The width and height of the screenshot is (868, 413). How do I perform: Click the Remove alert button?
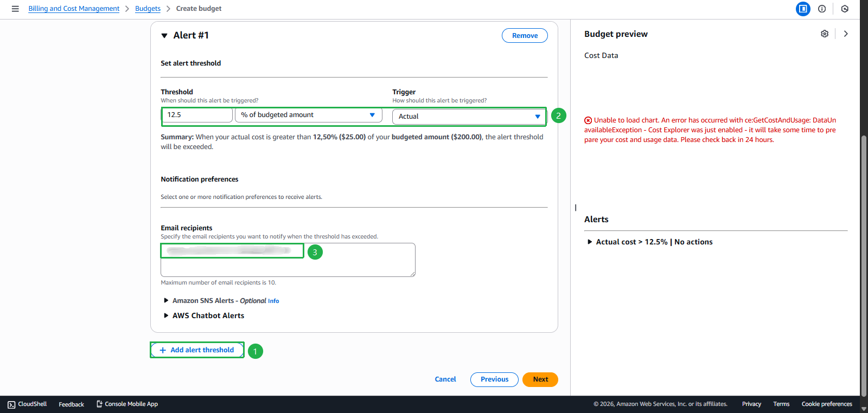525,36
